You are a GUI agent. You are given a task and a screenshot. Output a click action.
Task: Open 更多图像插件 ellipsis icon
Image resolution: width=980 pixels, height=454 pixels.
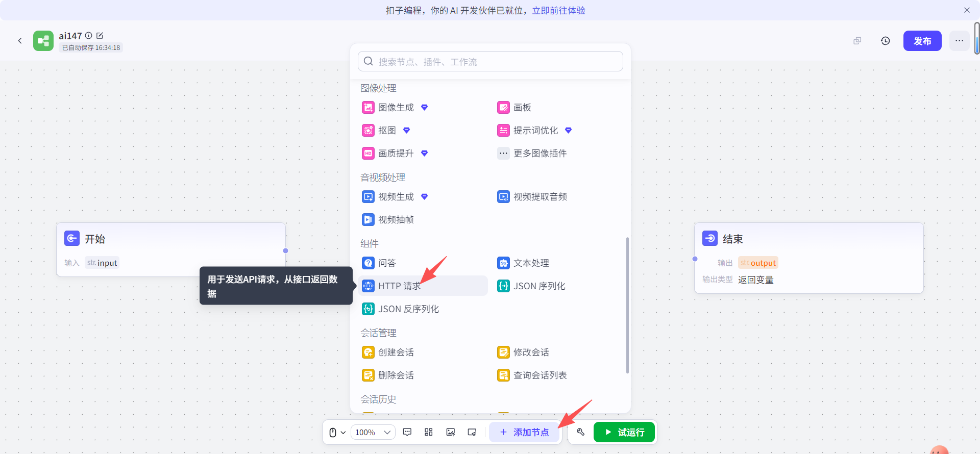pyautogui.click(x=503, y=154)
